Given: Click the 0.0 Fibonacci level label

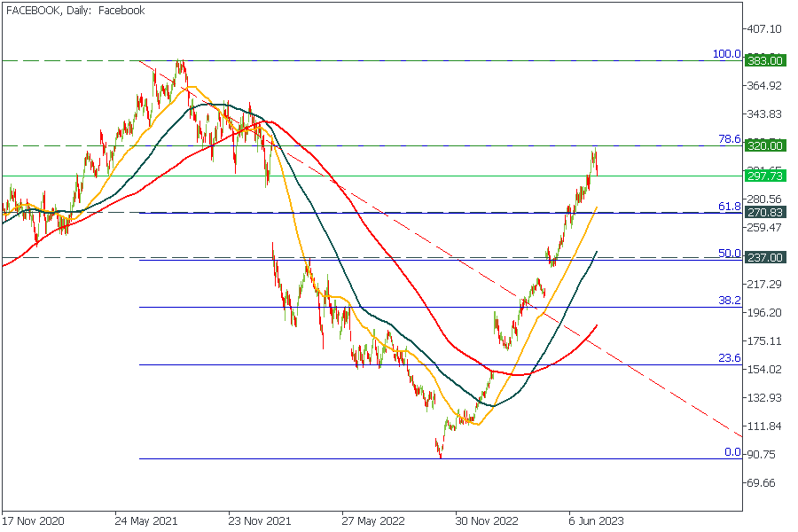Looking at the screenshot, I should click(731, 451).
